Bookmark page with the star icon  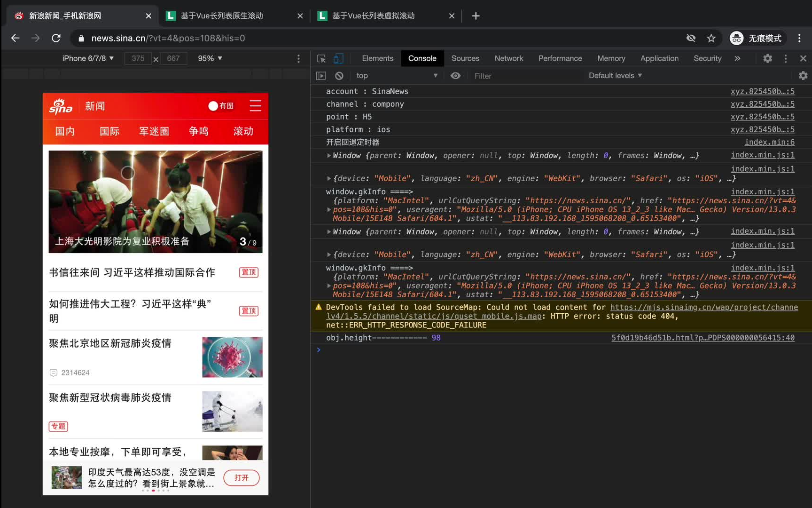point(711,38)
